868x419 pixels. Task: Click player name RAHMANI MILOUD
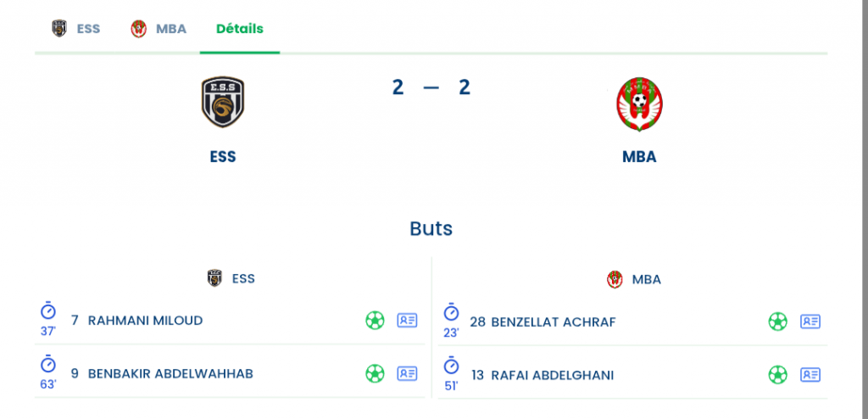(145, 321)
